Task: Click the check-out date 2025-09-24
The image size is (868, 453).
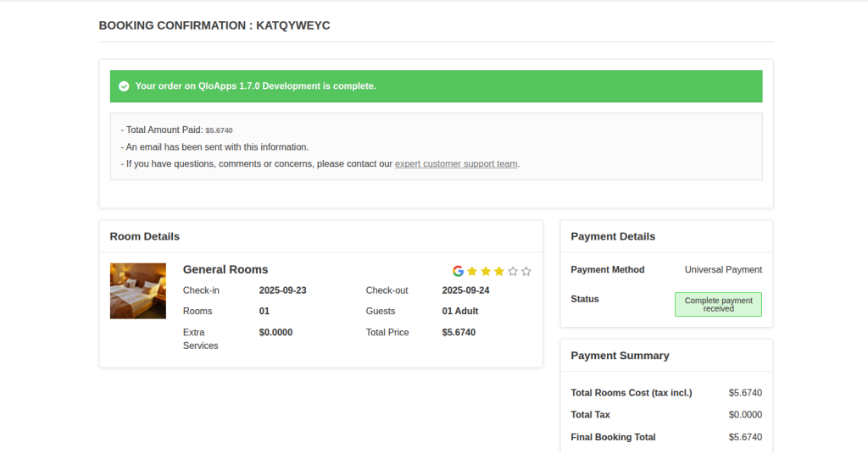Action: tap(465, 290)
